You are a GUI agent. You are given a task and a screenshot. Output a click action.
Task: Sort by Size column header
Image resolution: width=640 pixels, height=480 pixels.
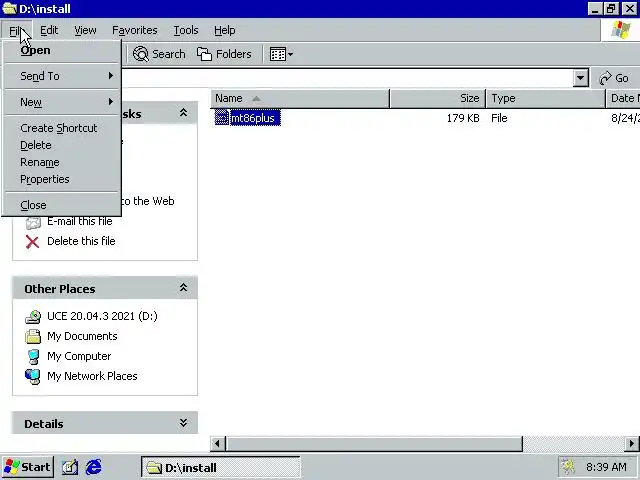click(438, 98)
